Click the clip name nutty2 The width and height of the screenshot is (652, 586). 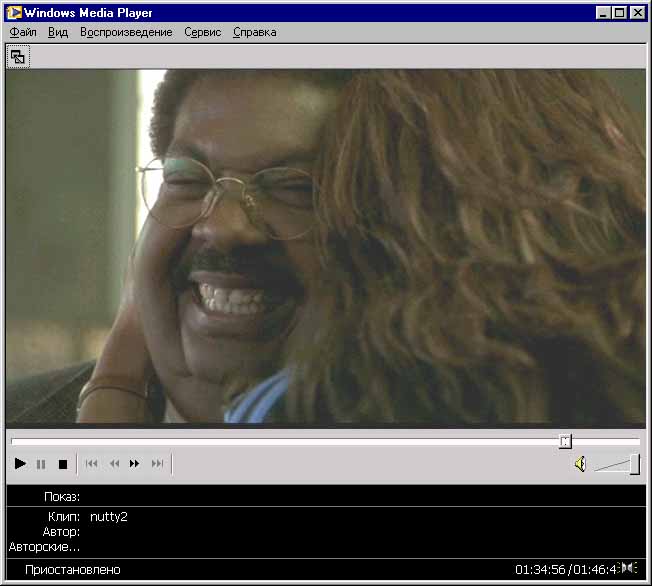(109, 517)
